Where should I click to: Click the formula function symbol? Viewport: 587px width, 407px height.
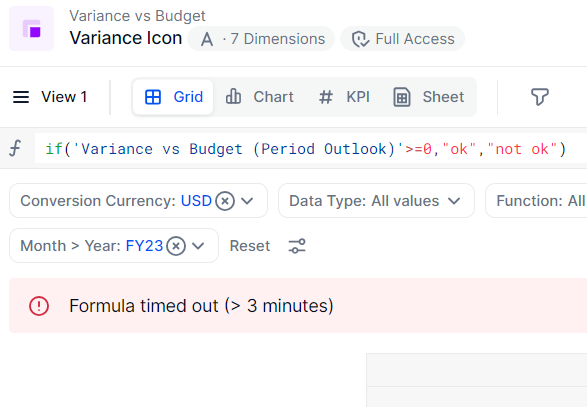point(15,148)
